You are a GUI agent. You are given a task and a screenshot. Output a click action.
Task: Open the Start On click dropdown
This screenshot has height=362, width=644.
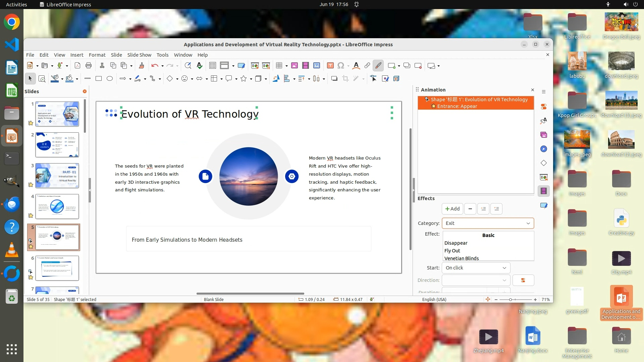[476, 268]
